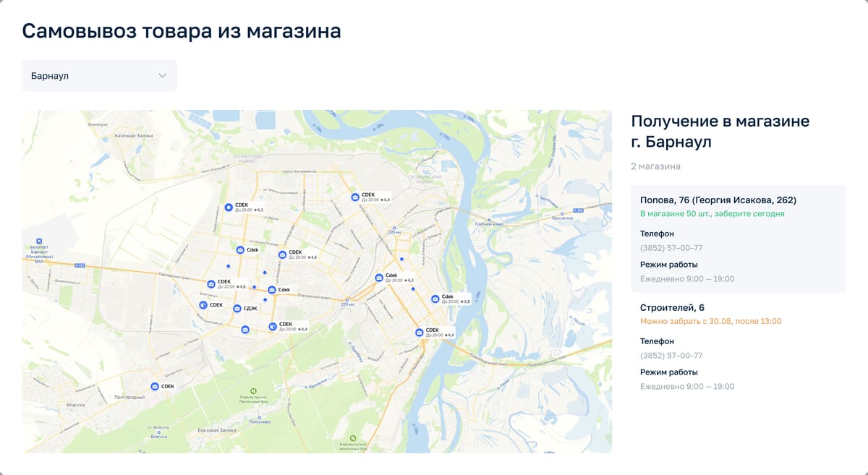Click the airport Барнаул plane icon

[39, 241]
